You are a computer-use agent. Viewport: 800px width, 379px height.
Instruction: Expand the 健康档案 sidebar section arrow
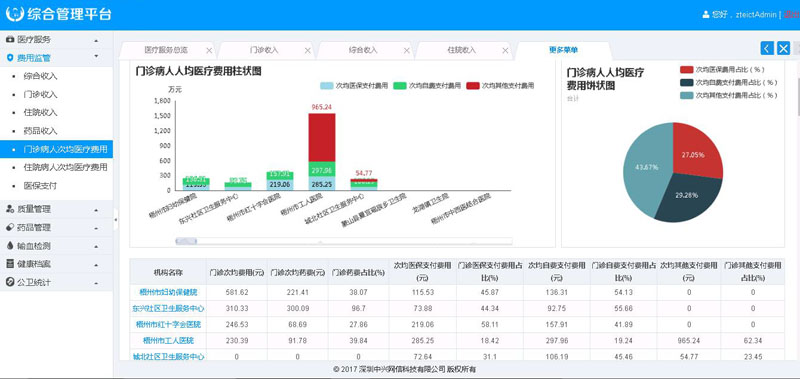tap(96, 265)
